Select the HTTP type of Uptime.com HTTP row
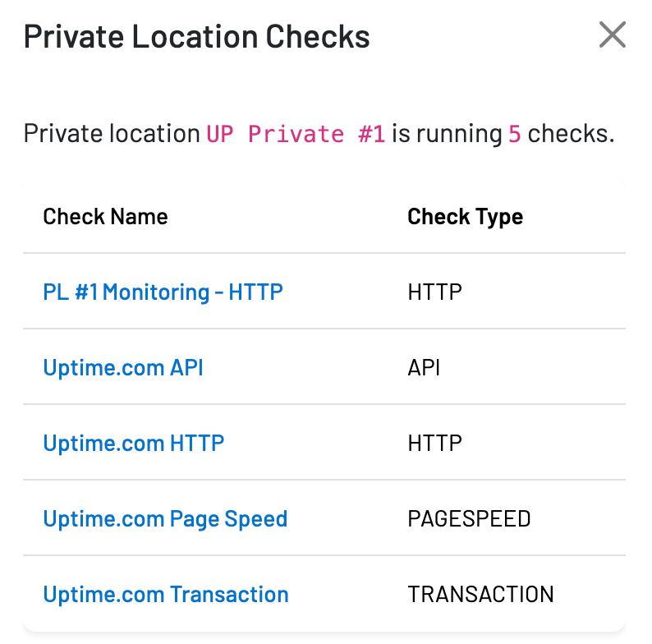Viewport: 652px width, 644px height. 434,443
